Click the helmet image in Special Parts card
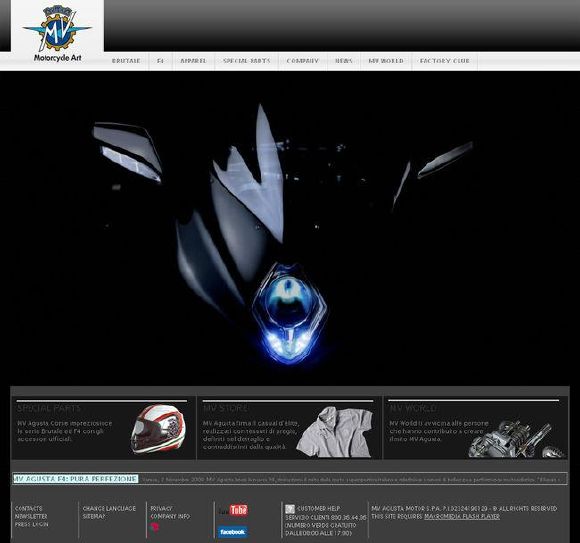Viewport: 580px width, 543px height. tap(158, 429)
